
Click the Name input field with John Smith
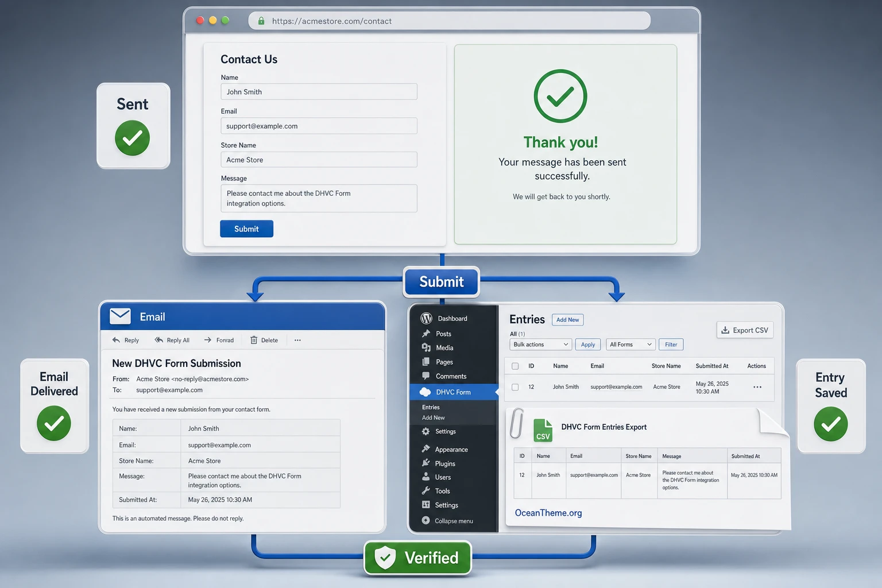coord(319,92)
